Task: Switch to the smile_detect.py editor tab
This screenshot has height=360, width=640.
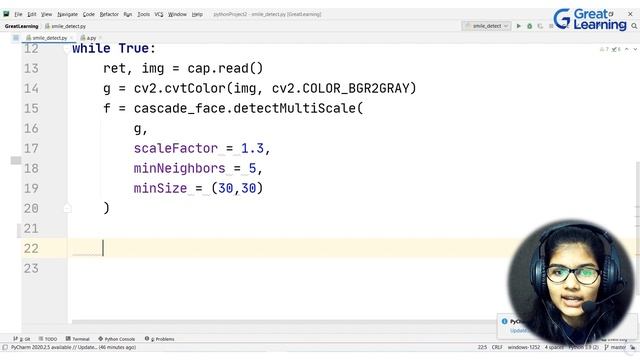Action: click(49, 38)
